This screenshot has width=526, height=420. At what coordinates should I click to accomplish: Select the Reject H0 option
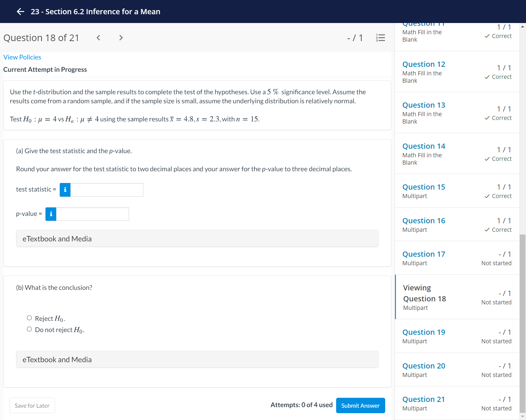pyautogui.click(x=29, y=318)
